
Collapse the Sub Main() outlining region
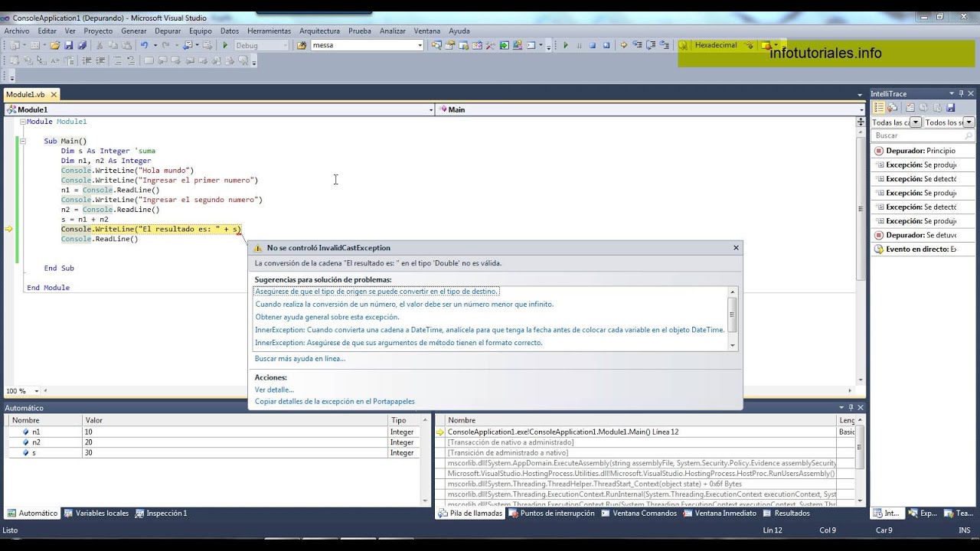click(x=23, y=141)
